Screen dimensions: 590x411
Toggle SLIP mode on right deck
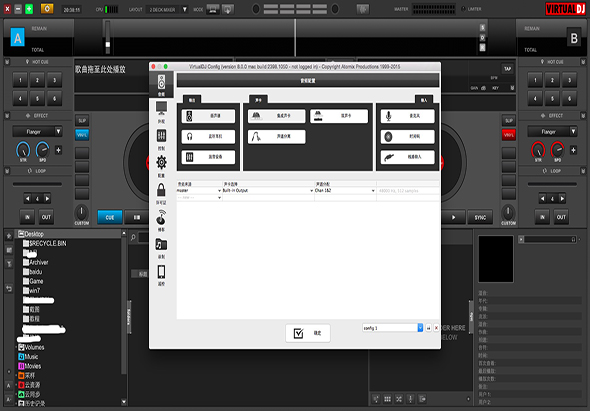coord(508,120)
